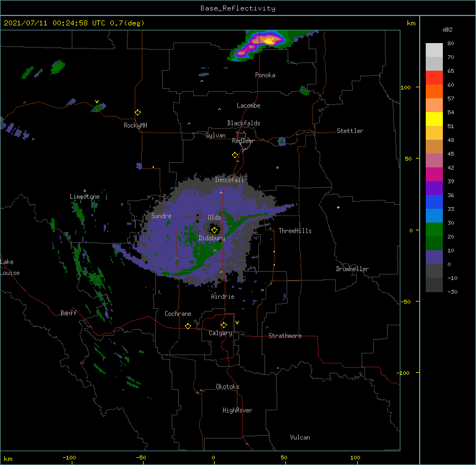
Task: Click the Base_Reflectivity title
Action: tap(238, 8)
